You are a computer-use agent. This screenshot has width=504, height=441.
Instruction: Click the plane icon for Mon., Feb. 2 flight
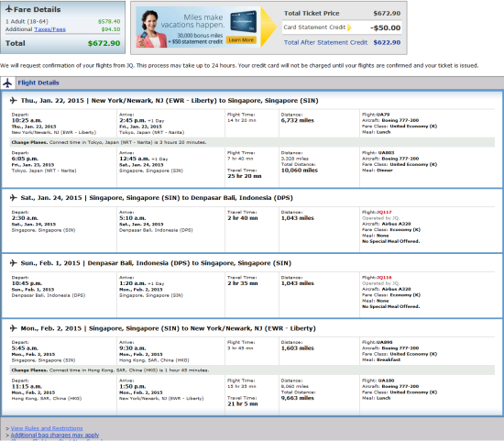(x=14, y=328)
